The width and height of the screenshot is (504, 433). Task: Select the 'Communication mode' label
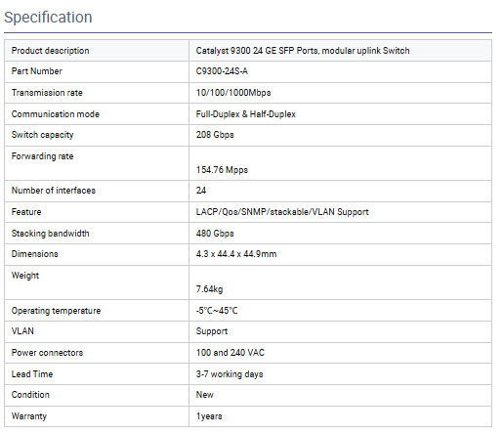[56, 114]
